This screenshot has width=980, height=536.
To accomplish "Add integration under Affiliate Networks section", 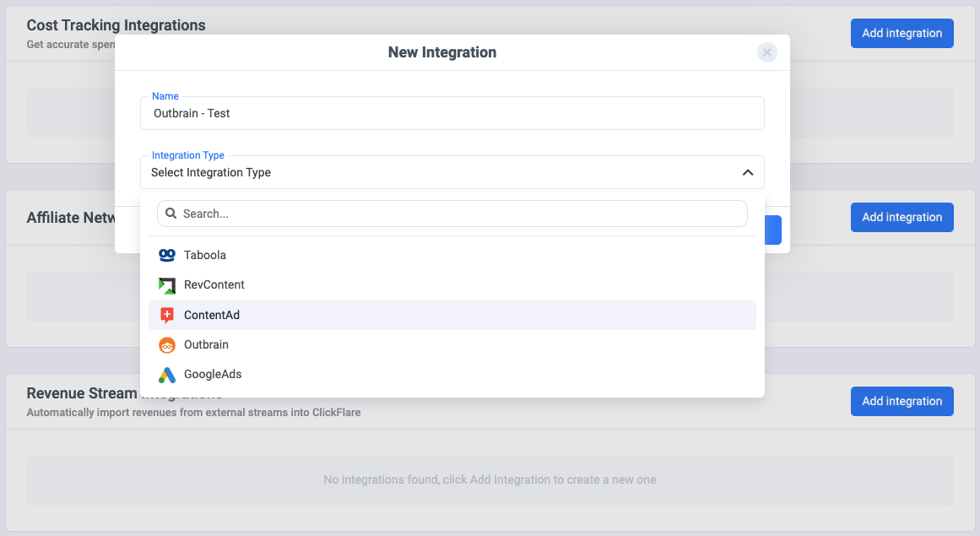I will [x=901, y=218].
